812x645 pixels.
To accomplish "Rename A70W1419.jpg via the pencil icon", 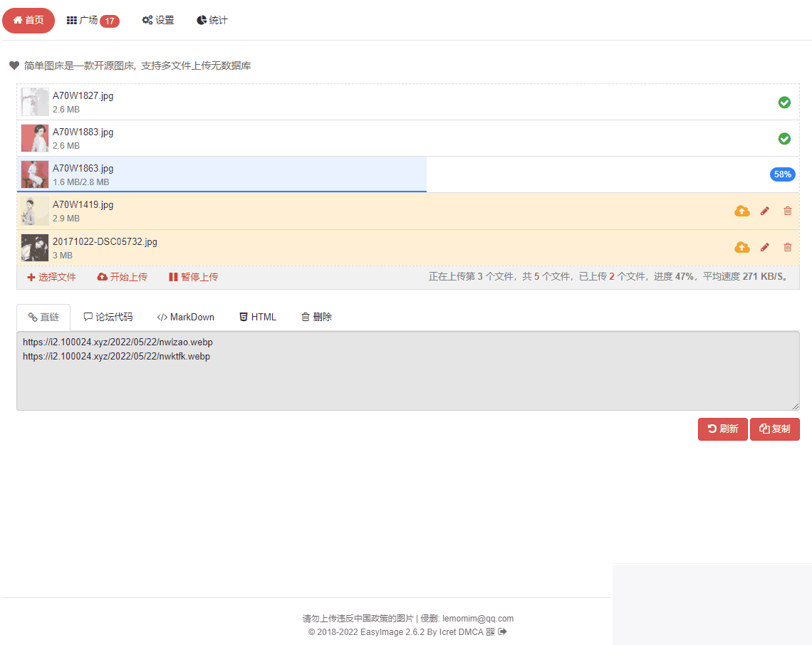I will (765, 211).
